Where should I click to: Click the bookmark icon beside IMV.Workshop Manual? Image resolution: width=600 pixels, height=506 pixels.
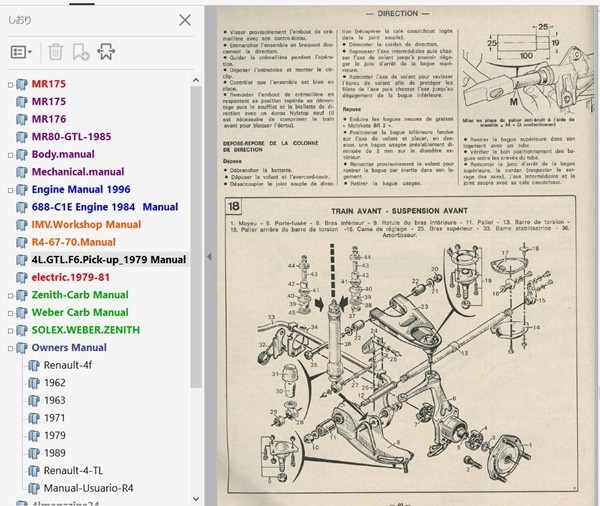[x=22, y=225]
